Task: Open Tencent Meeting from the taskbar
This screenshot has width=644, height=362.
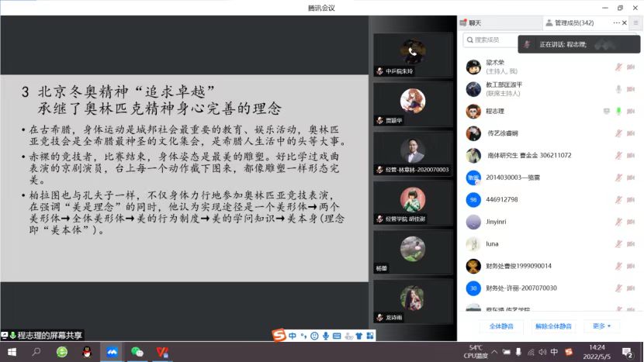Action: (112, 352)
